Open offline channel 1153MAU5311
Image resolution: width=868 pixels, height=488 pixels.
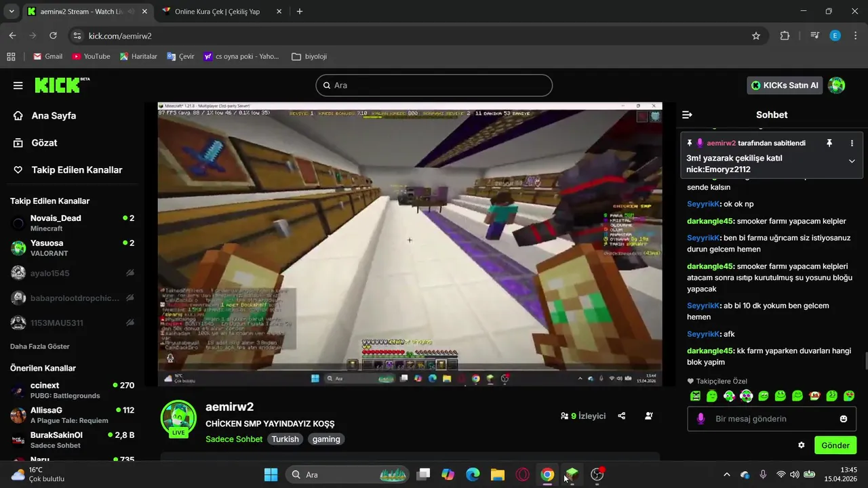pos(72,323)
